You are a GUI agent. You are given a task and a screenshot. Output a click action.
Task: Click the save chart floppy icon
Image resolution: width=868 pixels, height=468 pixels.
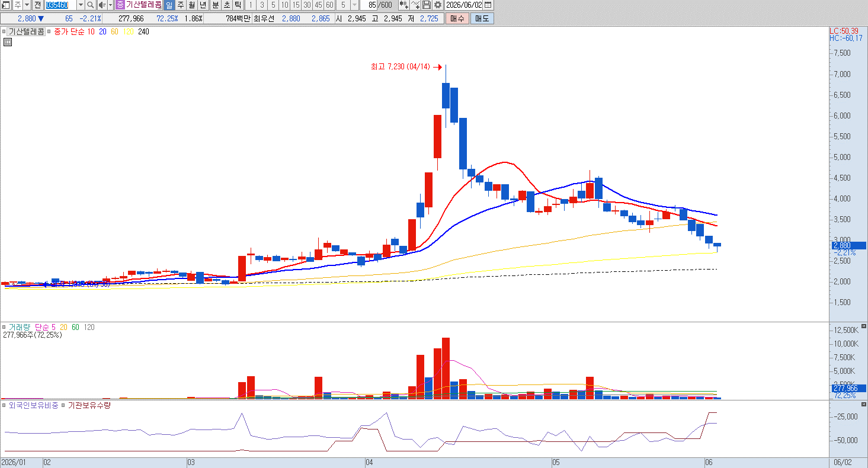point(427,5)
